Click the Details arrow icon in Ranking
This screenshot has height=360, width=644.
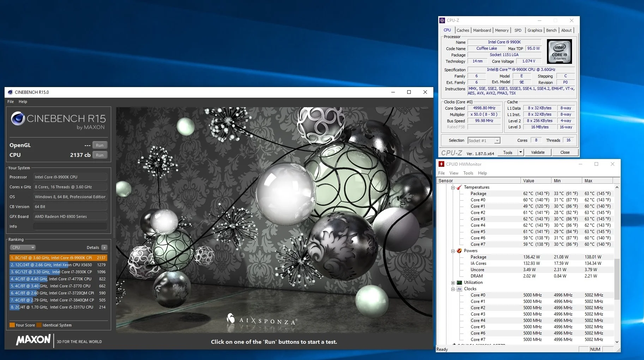click(x=104, y=248)
